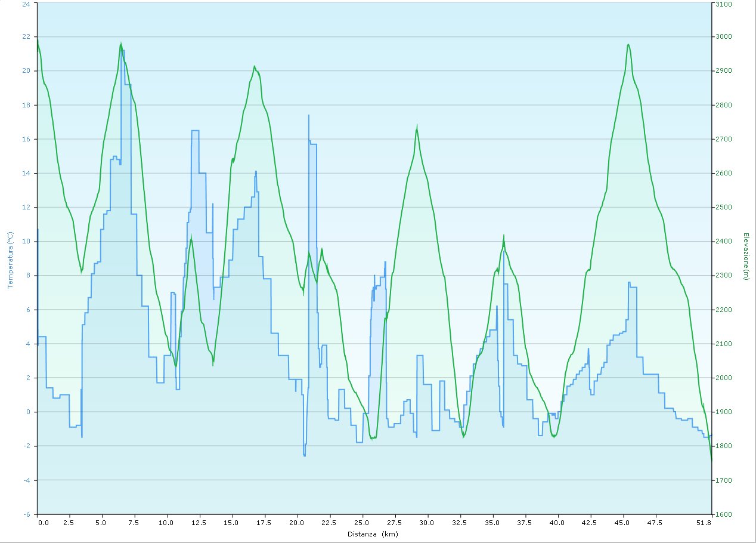Click the 40.0 km distance tick label
This screenshot has height=543, width=756.
[557, 523]
